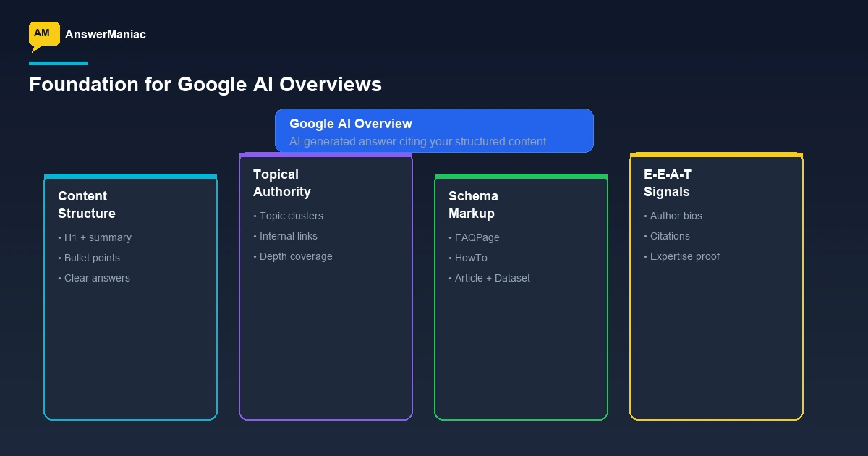
Task: Click the yellow AM logo icon
Action: (43, 33)
